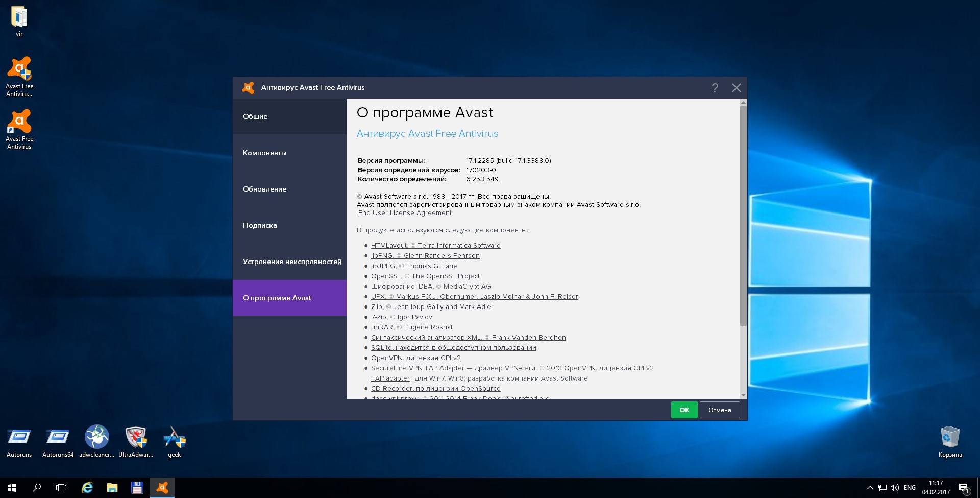This screenshot has height=498, width=980.
Task: Select the Компоненты settings tab
Action: (289, 153)
